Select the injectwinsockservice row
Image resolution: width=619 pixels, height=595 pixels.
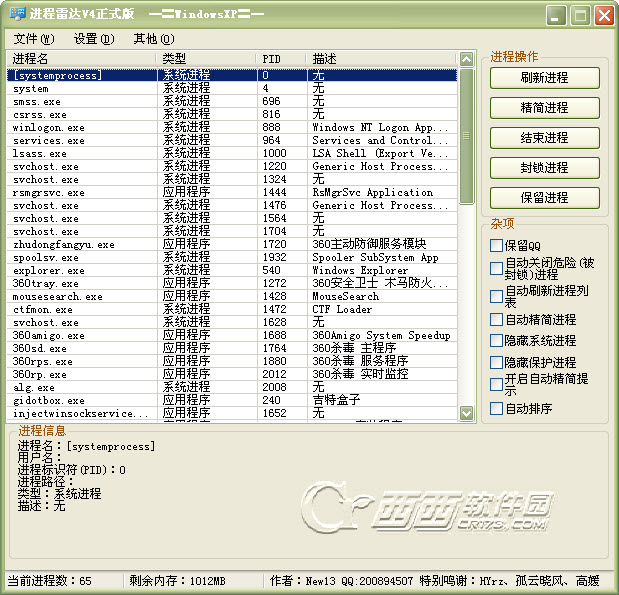[232, 413]
